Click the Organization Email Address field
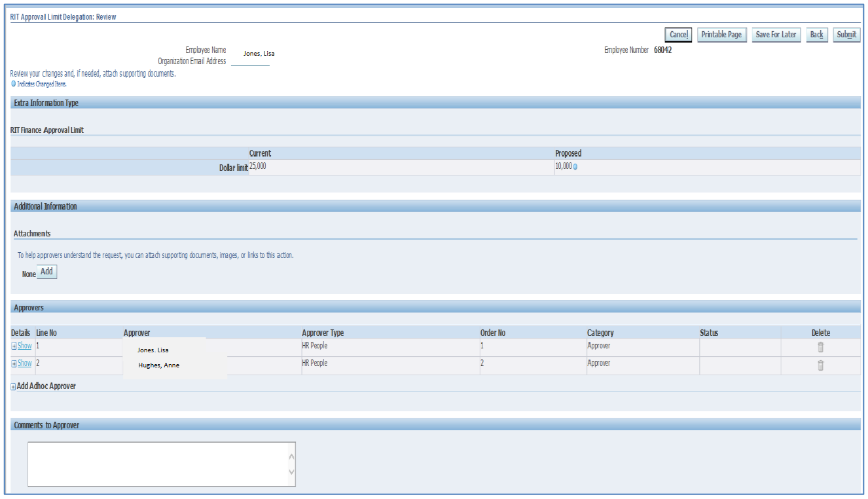This screenshot has width=868, height=499. tap(250, 62)
